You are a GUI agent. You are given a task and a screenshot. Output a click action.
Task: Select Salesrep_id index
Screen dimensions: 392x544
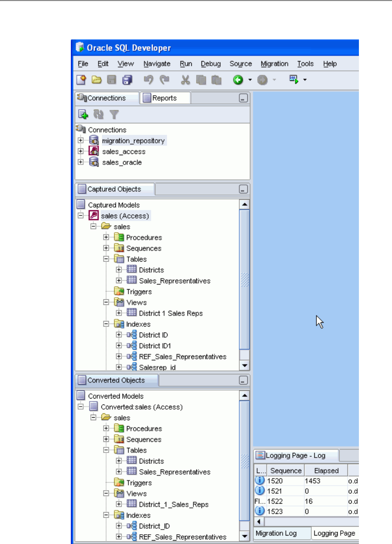pyautogui.click(x=157, y=367)
